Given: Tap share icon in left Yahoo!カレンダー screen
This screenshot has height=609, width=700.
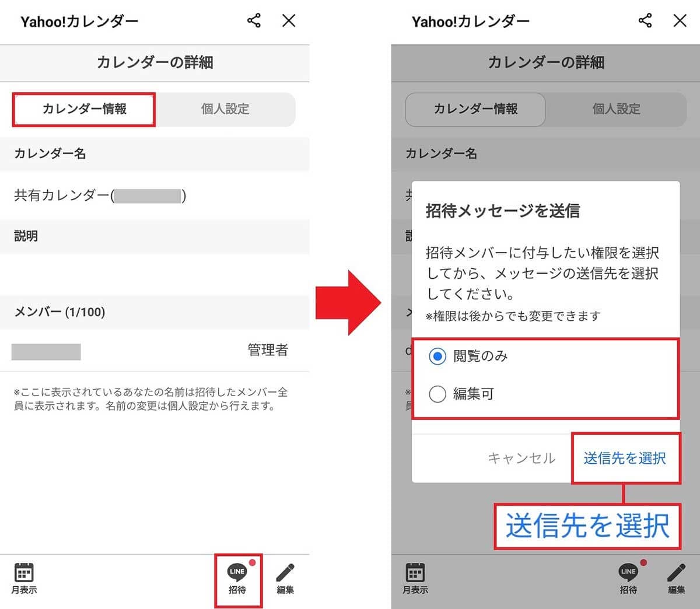Looking at the screenshot, I should tap(254, 21).
